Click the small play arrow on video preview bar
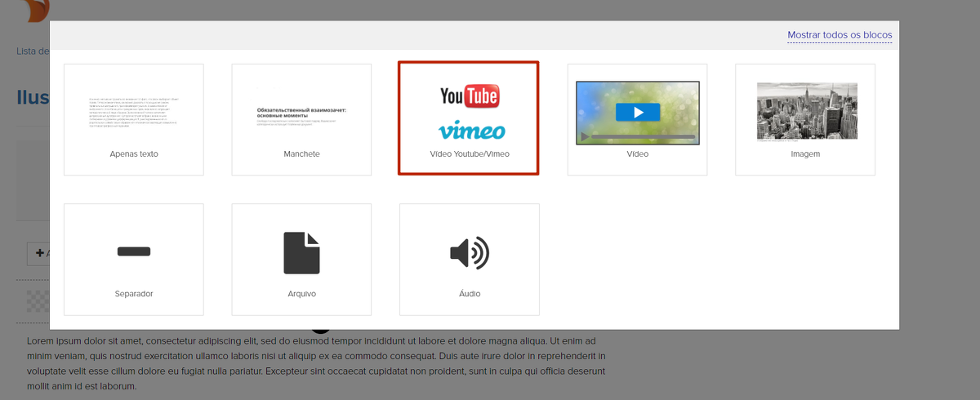Viewport: 980px width, 400px height. coord(585,136)
